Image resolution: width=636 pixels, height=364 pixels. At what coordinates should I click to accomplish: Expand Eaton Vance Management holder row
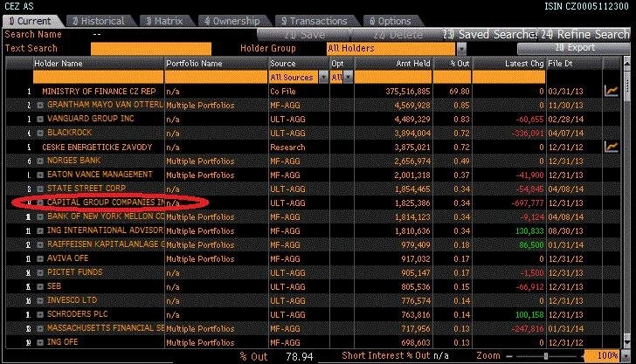pos(40,175)
